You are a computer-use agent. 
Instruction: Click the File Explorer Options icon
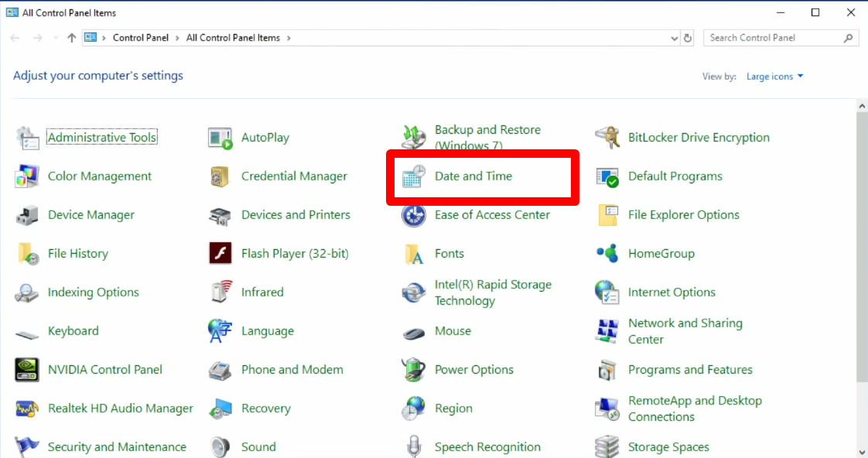(607, 215)
